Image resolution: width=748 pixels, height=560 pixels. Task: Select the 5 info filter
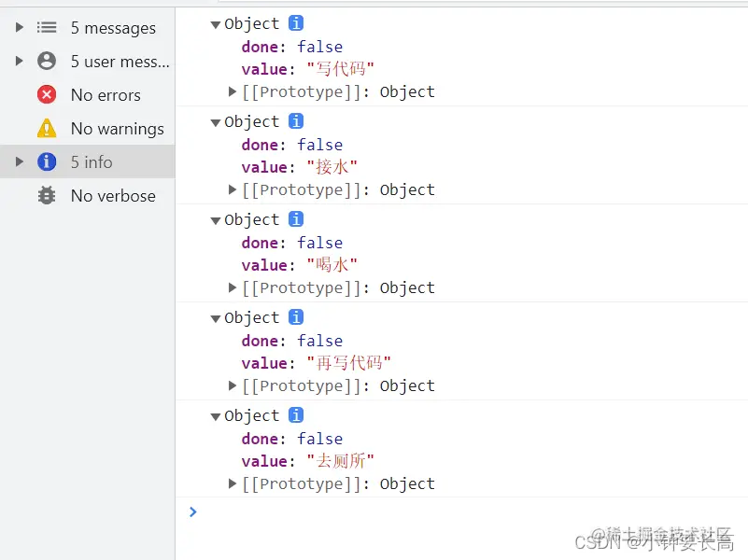[88, 161]
